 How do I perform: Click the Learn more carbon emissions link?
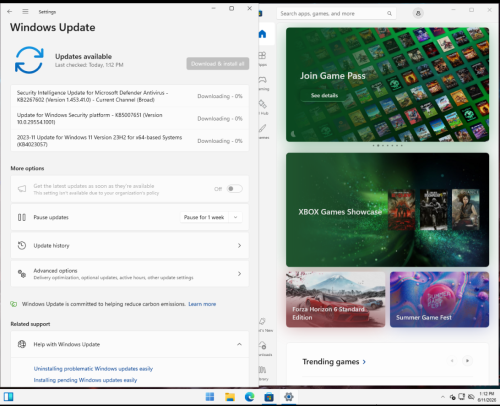pyautogui.click(x=202, y=304)
